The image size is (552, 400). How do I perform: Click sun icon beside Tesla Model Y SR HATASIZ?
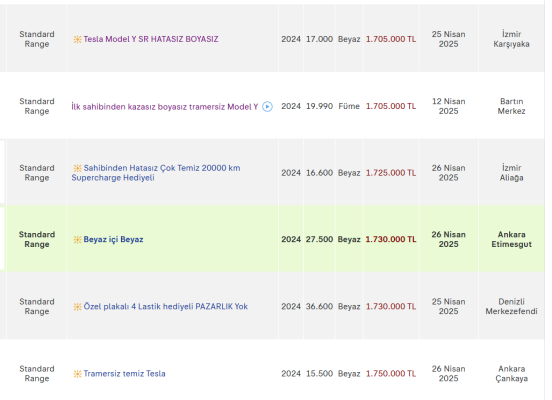click(x=77, y=39)
